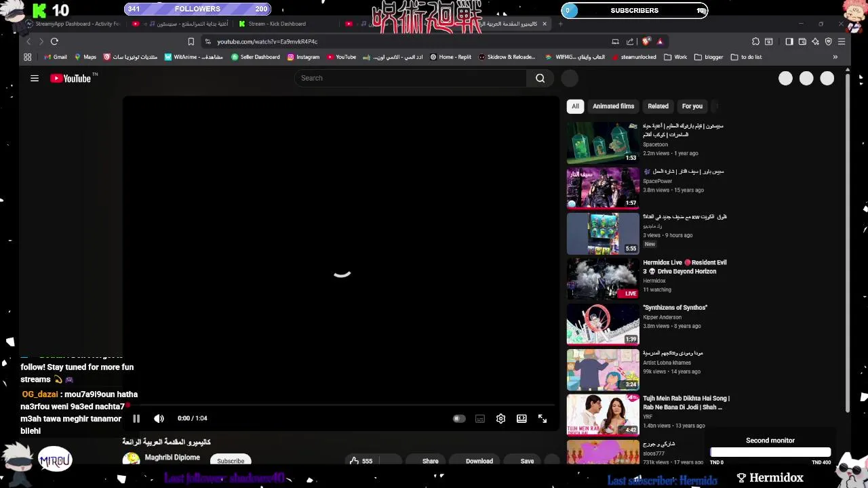Open the Instagram bookmark
Image resolution: width=868 pixels, height=488 pixels.
pyautogui.click(x=303, y=57)
